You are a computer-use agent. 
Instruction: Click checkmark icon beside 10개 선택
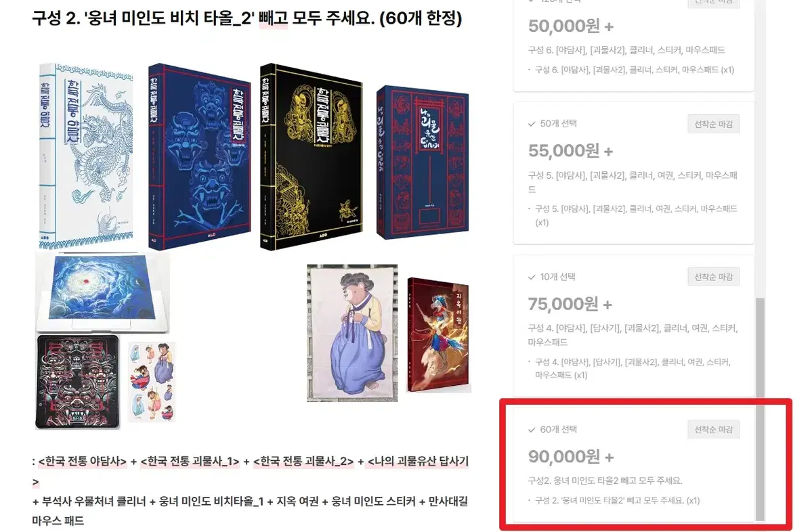532,278
